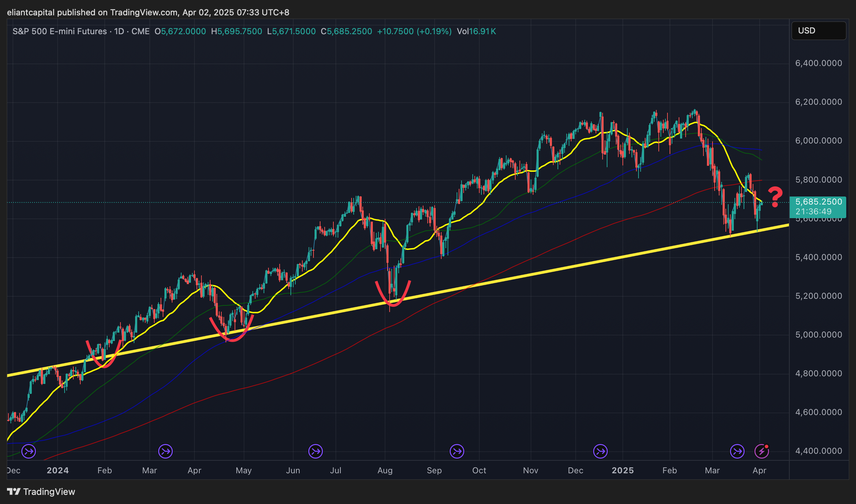Open the rollover icon after Mar 2025
Viewport: 856px width, 504px height.
[x=737, y=451]
